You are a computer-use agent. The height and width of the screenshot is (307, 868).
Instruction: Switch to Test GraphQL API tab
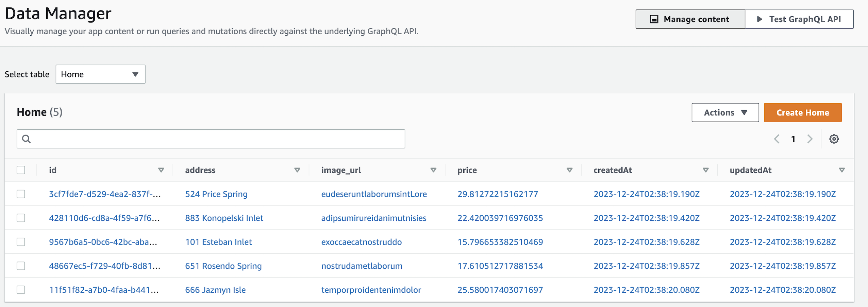(799, 19)
